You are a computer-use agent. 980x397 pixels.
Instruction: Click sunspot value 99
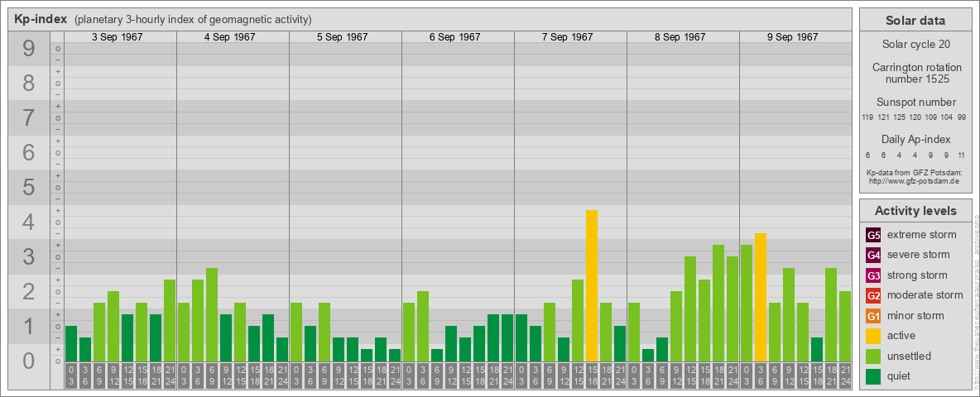point(962,118)
